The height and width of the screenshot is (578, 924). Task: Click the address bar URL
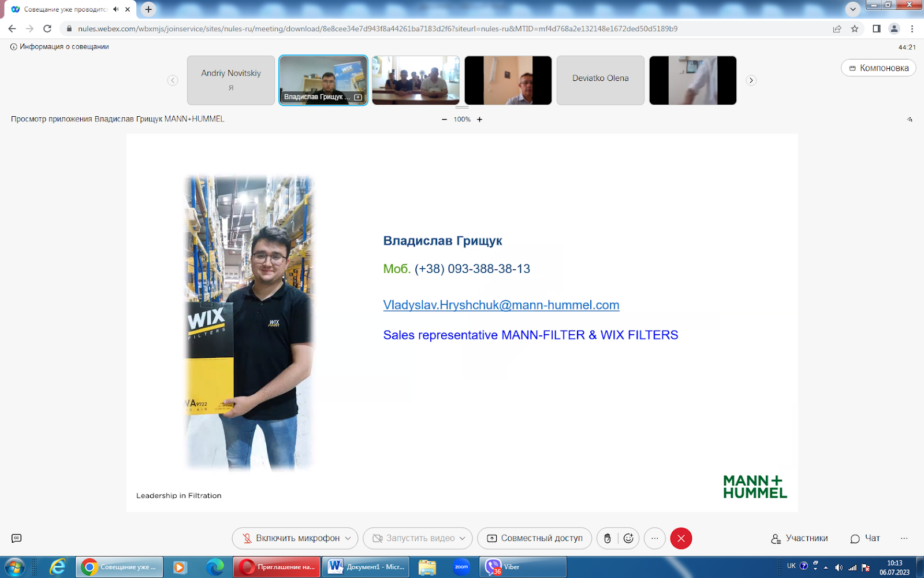[x=378, y=28]
